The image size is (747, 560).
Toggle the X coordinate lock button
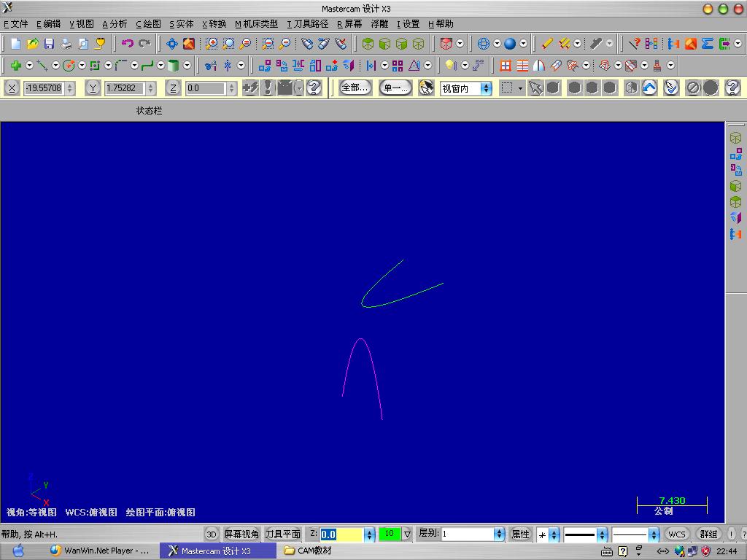12,88
